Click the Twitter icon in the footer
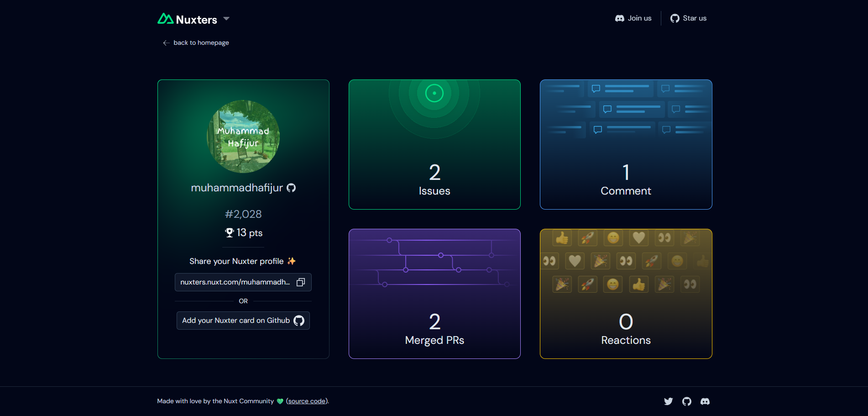 pyautogui.click(x=668, y=401)
